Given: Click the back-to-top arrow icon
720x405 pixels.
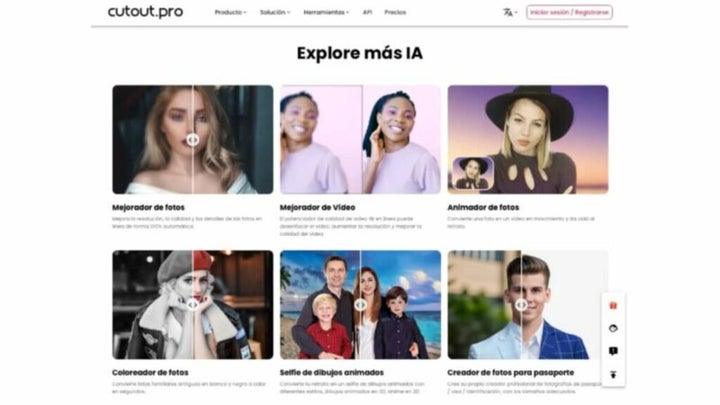Looking at the screenshot, I should 613,375.
